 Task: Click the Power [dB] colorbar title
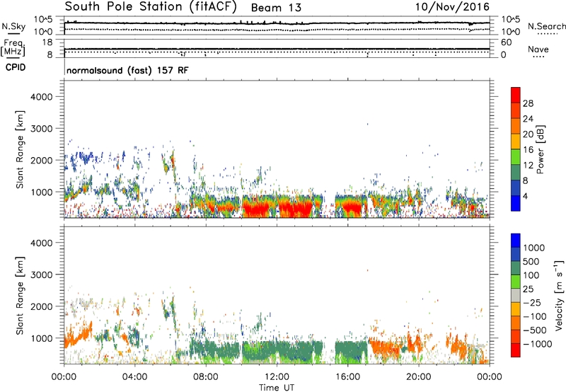pyautogui.click(x=540, y=149)
